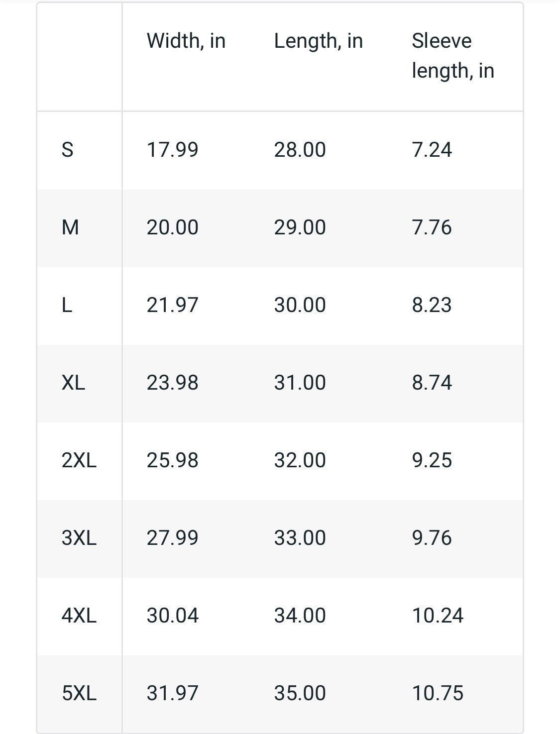Click the Length, in column header
The image size is (560, 734).
click(319, 41)
